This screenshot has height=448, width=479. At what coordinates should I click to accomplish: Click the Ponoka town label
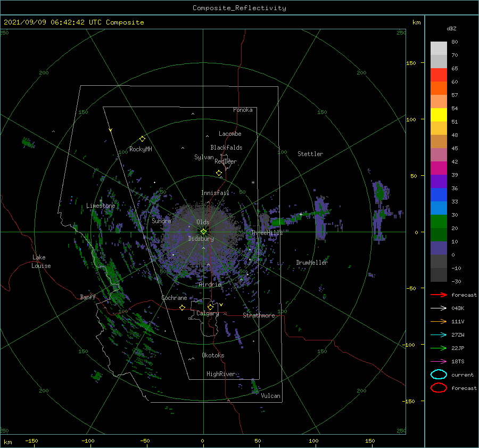tap(243, 110)
